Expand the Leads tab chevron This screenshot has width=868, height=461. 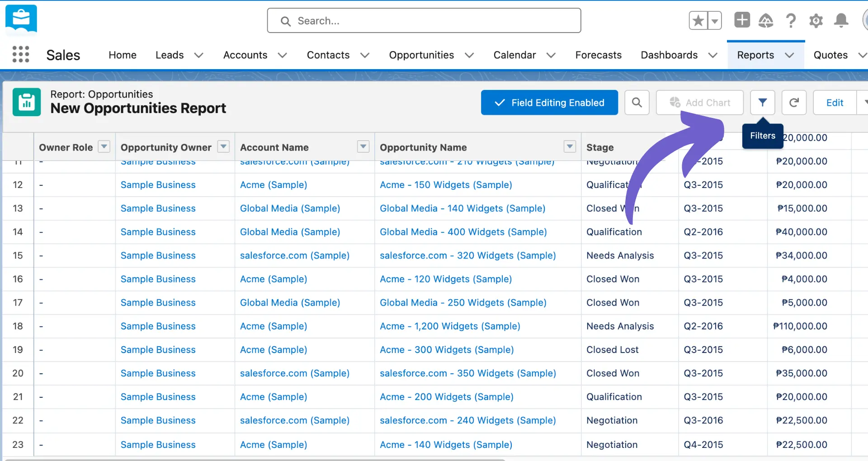(198, 55)
